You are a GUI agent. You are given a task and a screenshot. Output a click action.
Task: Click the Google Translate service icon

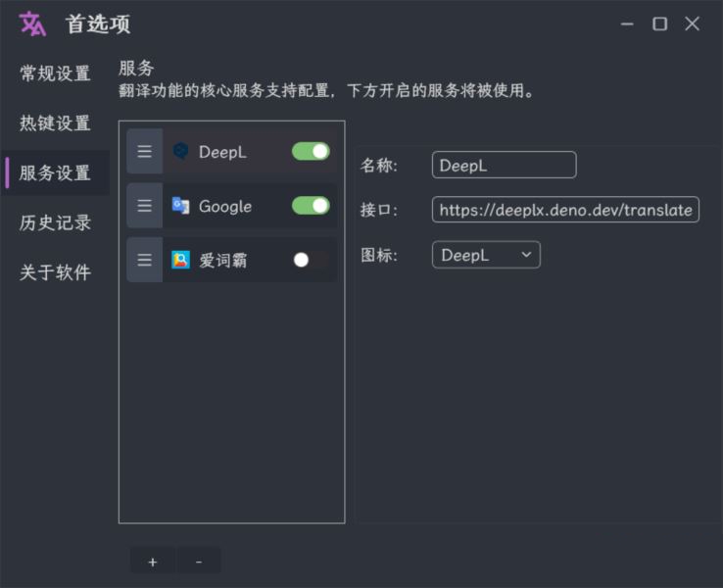click(x=180, y=206)
